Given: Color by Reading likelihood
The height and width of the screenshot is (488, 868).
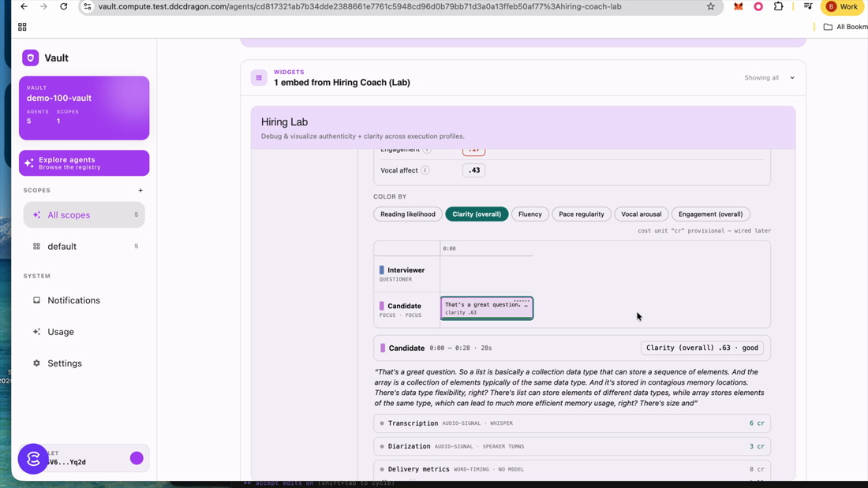Looking at the screenshot, I should [408, 214].
